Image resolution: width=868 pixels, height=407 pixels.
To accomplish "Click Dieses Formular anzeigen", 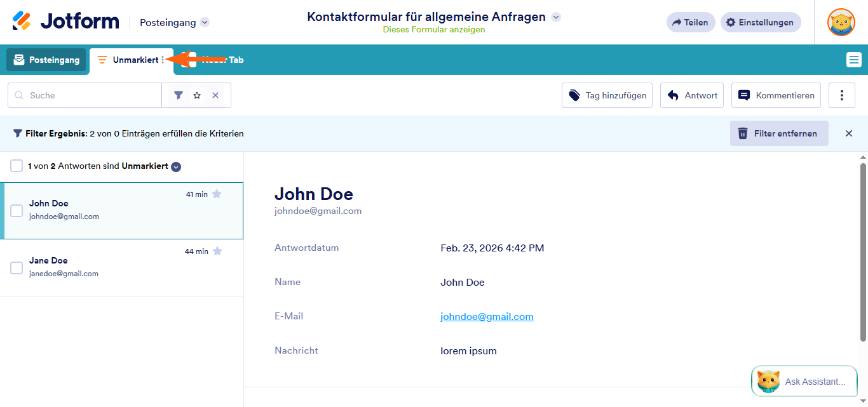I will 434,29.
